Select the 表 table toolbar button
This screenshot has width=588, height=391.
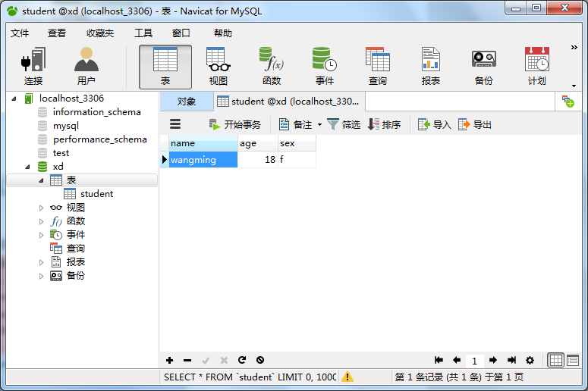165,67
